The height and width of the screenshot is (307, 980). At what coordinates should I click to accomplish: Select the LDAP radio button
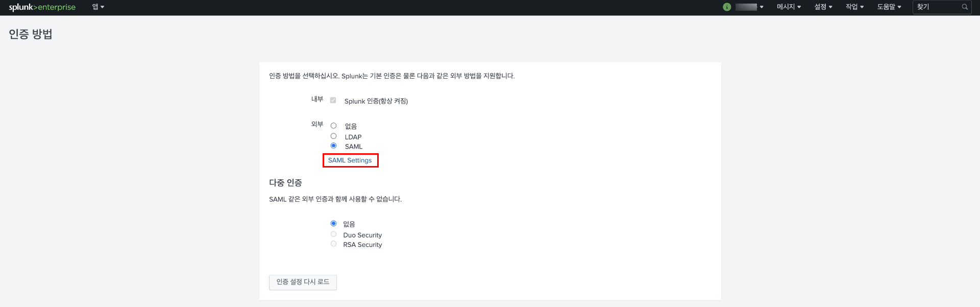[x=333, y=136]
